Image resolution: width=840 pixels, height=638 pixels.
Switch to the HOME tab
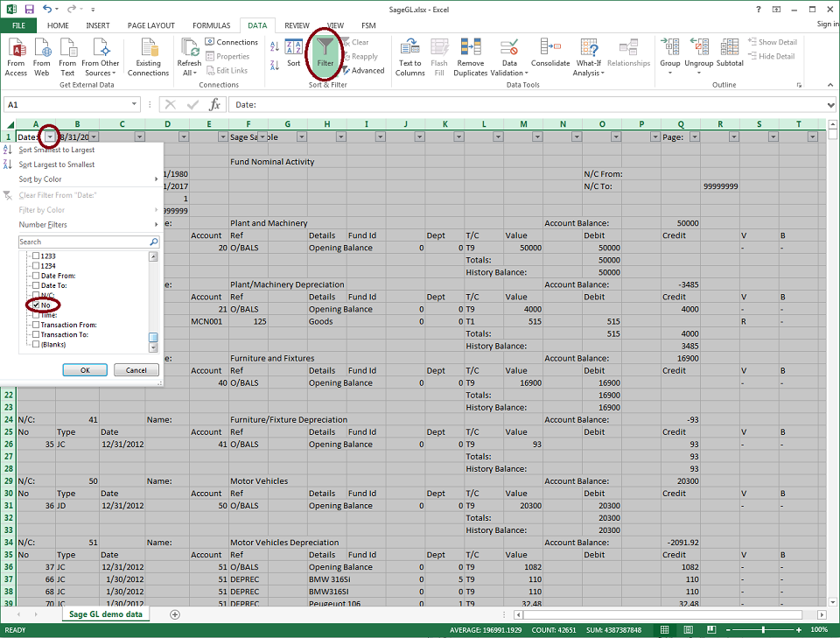[58, 25]
